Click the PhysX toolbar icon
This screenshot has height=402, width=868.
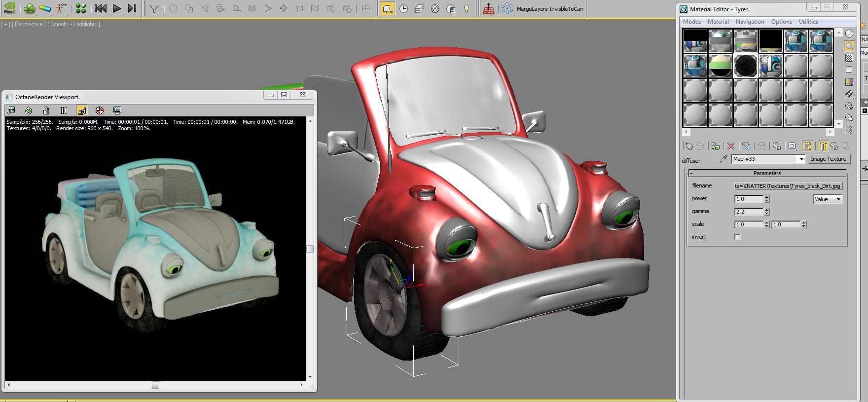9,8
